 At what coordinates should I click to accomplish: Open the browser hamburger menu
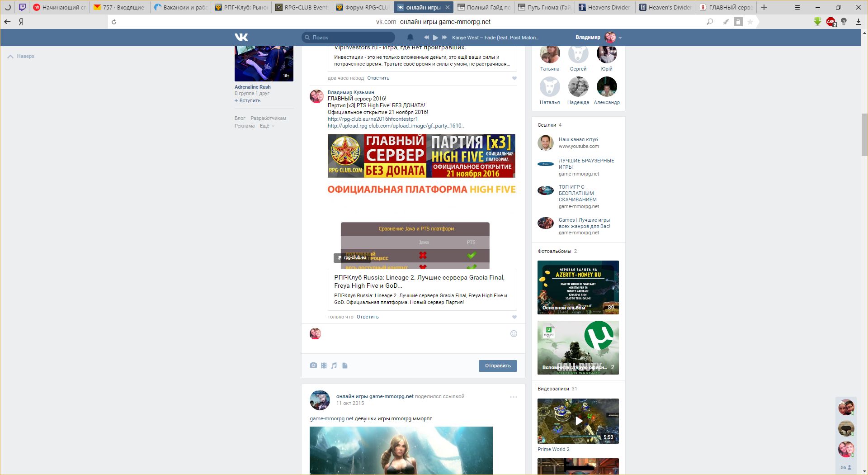tap(797, 7)
